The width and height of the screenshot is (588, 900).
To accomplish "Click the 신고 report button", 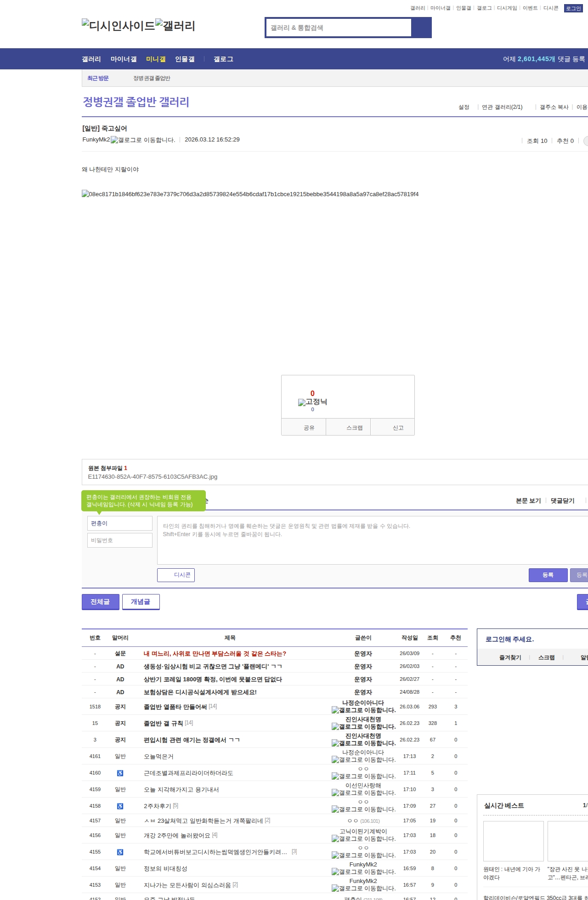I will [x=398, y=428].
